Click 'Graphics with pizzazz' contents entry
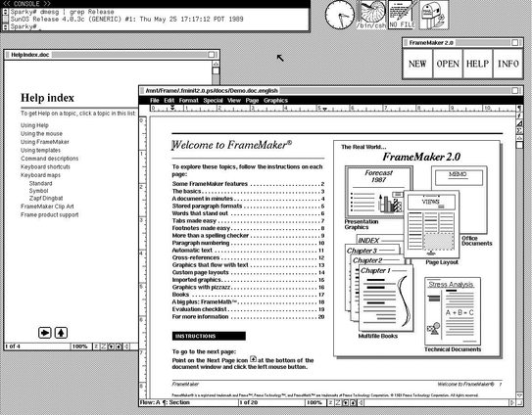 (x=248, y=287)
